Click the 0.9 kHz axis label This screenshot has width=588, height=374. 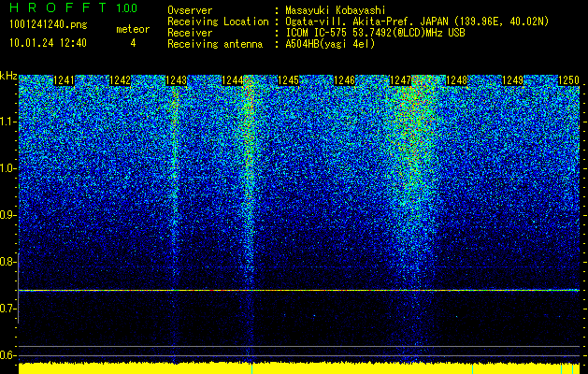[7, 215]
